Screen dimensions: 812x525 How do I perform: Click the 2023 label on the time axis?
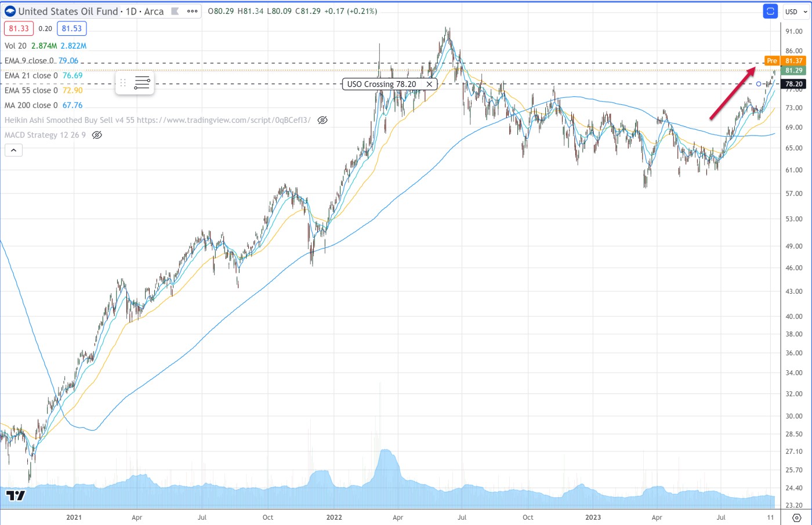point(593,517)
